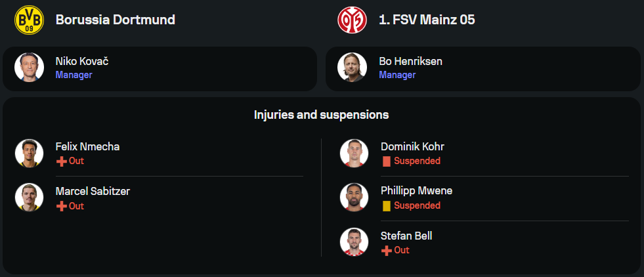This screenshot has width=644, height=277.
Task: Click the Borussia Dortmund club crest
Action: [30, 20]
